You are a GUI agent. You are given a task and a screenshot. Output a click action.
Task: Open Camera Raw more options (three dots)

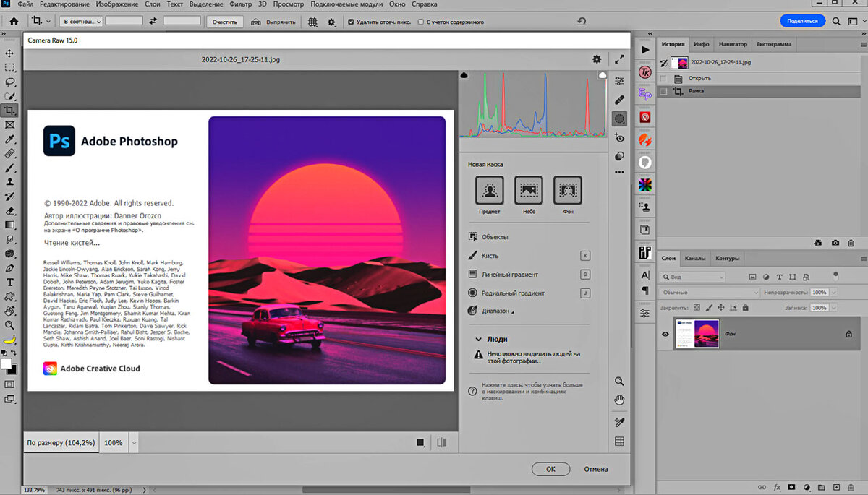coord(620,173)
